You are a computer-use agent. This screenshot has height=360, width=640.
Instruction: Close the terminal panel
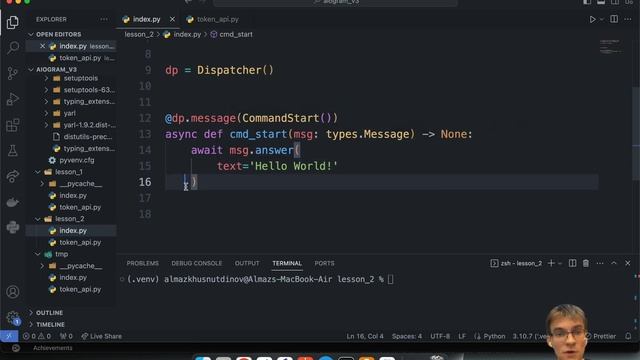click(x=628, y=263)
